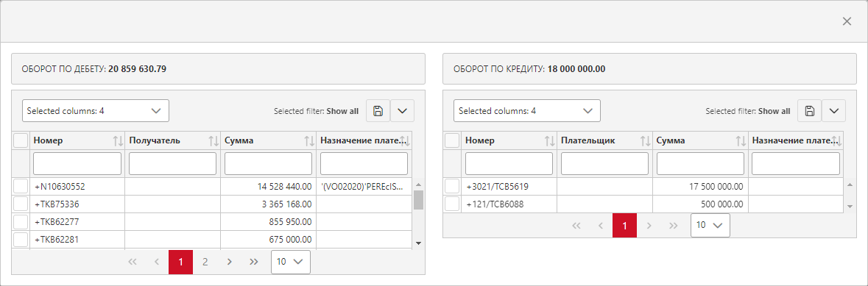The height and width of the screenshot is (286, 868).
Task: Save filter icon in credit table
Action: (809, 110)
